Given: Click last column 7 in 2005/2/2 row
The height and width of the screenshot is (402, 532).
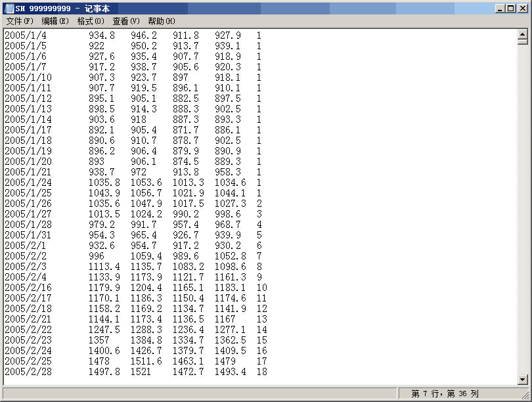Looking at the screenshot, I should [259, 256].
